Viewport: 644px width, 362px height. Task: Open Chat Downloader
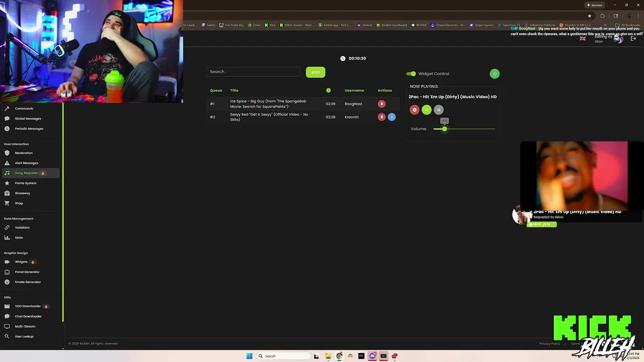tap(28, 316)
